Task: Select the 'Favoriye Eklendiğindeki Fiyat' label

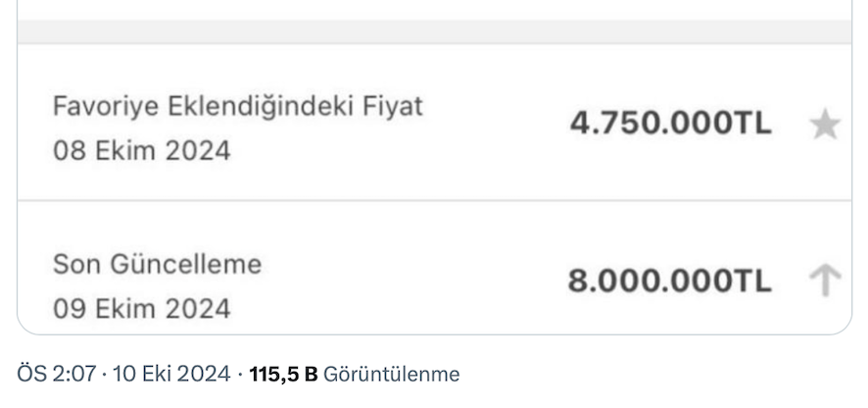Action: tap(238, 106)
